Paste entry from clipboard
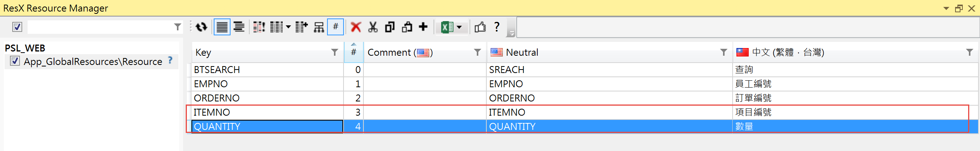The width and height of the screenshot is (980, 151). pyautogui.click(x=407, y=27)
